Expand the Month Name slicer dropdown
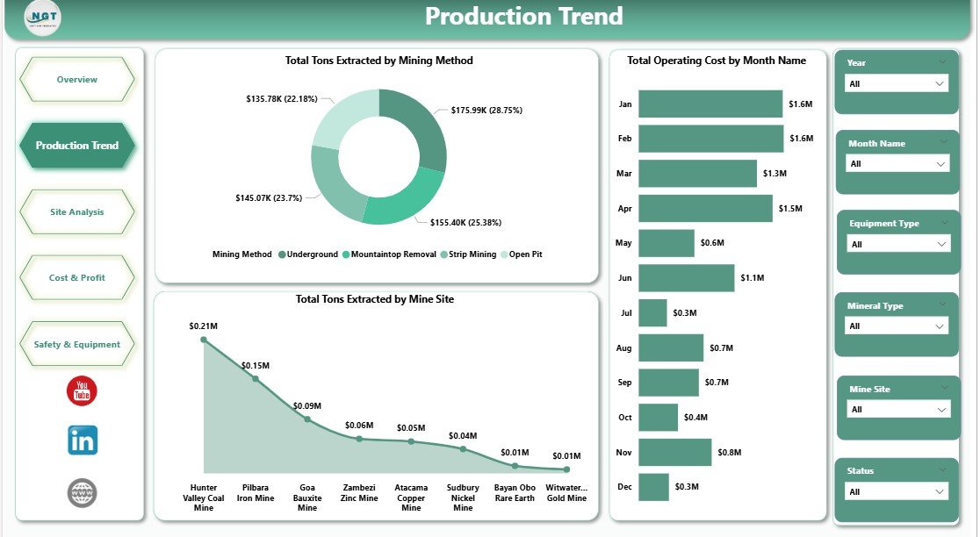Screen dimensions: 980x537 (x=897, y=163)
